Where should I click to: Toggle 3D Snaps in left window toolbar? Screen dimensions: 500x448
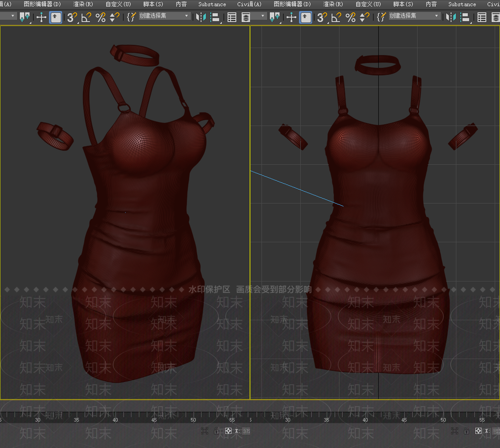coord(72,17)
